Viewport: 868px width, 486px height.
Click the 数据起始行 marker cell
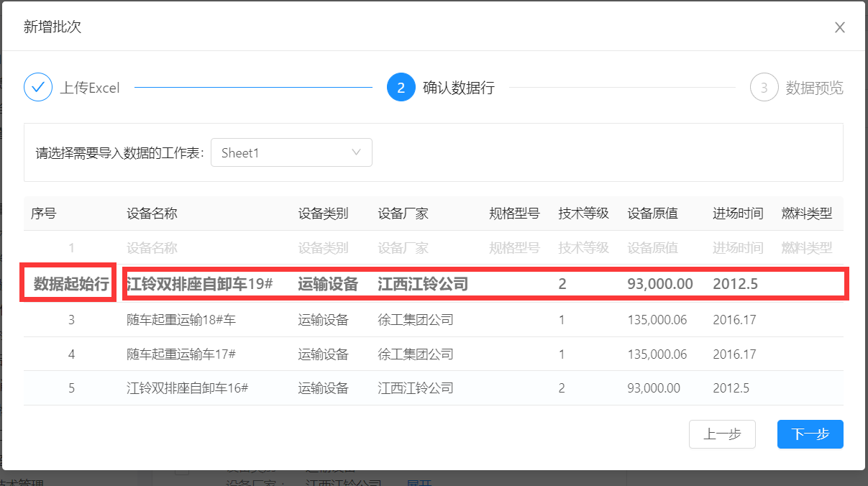click(x=70, y=284)
